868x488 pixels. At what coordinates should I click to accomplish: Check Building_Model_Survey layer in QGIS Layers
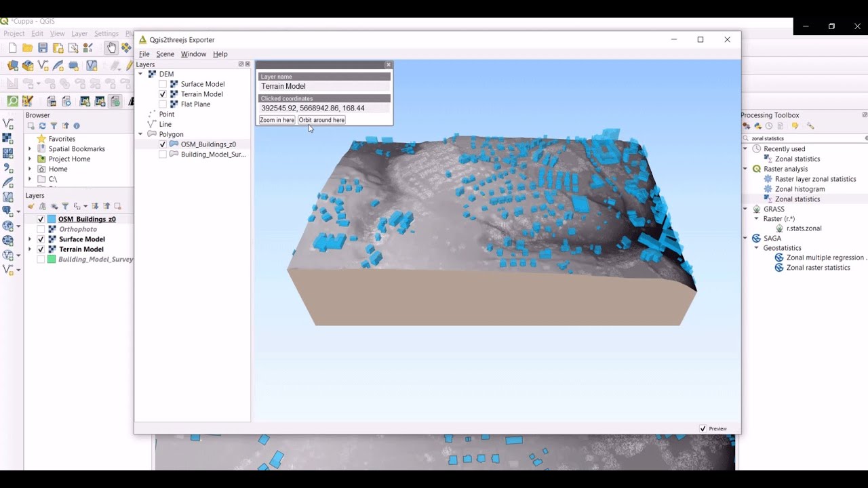pos(41,259)
